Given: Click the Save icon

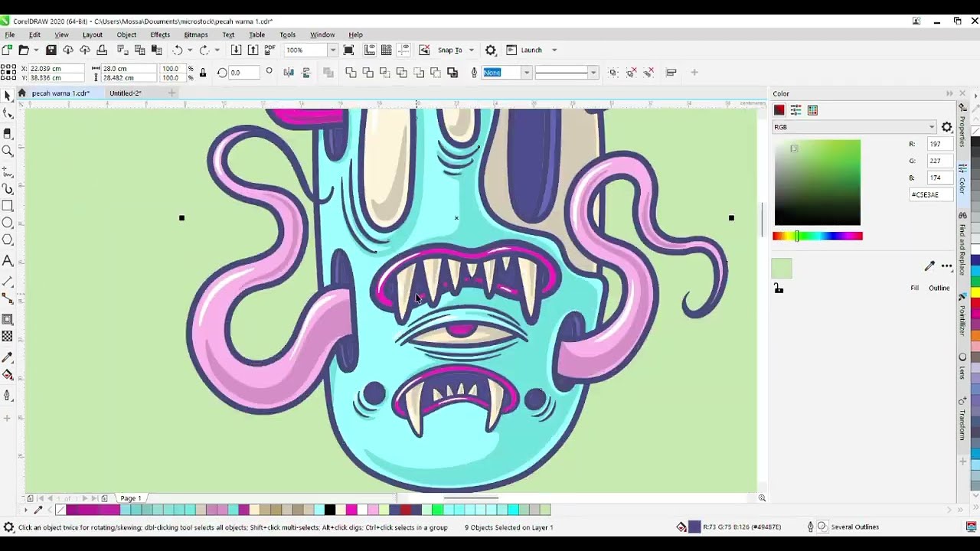Looking at the screenshot, I should coord(51,51).
